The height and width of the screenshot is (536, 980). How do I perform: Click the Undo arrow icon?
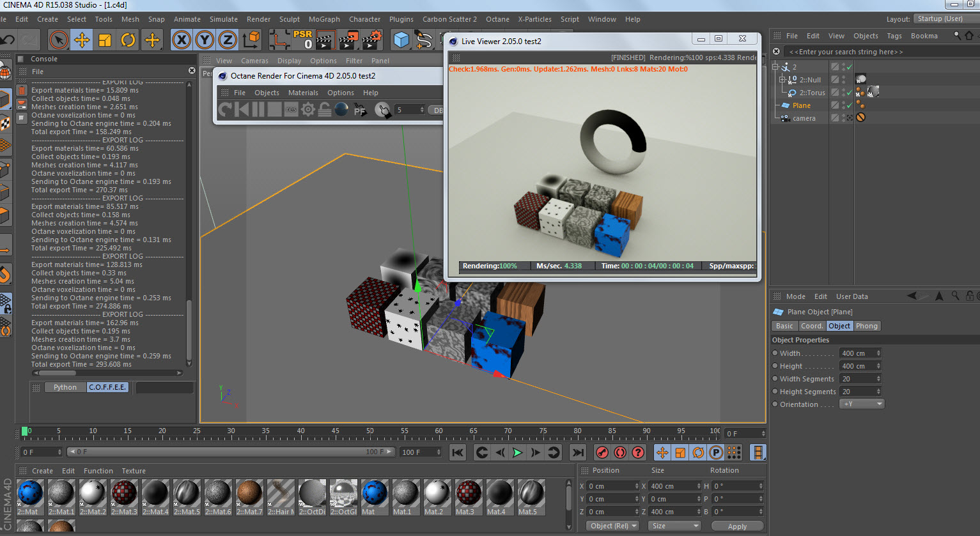click(8, 40)
